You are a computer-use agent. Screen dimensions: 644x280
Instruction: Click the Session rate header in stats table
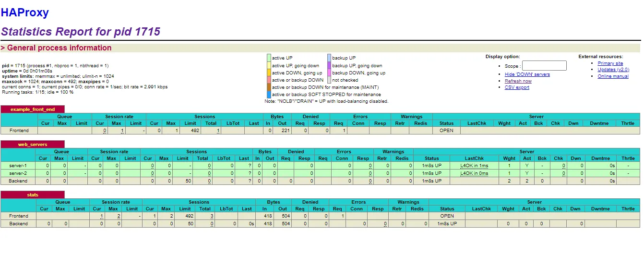tap(116, 202)
